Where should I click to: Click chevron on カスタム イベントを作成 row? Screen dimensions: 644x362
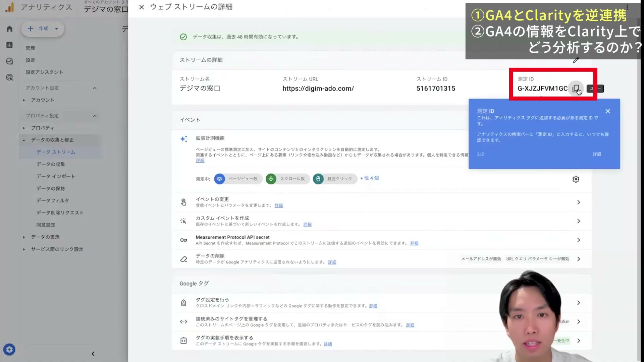(579, 221)
